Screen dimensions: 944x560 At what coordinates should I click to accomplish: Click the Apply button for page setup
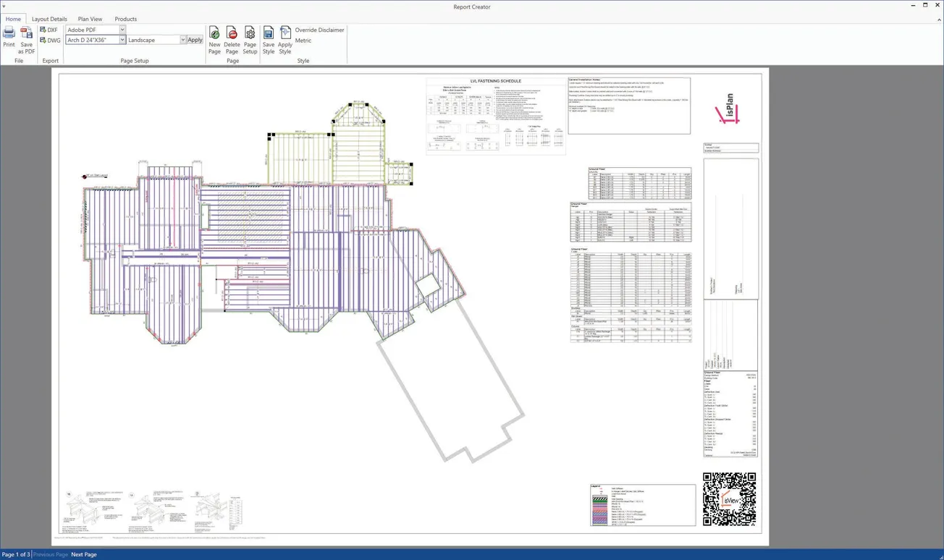tap(195, 40)
